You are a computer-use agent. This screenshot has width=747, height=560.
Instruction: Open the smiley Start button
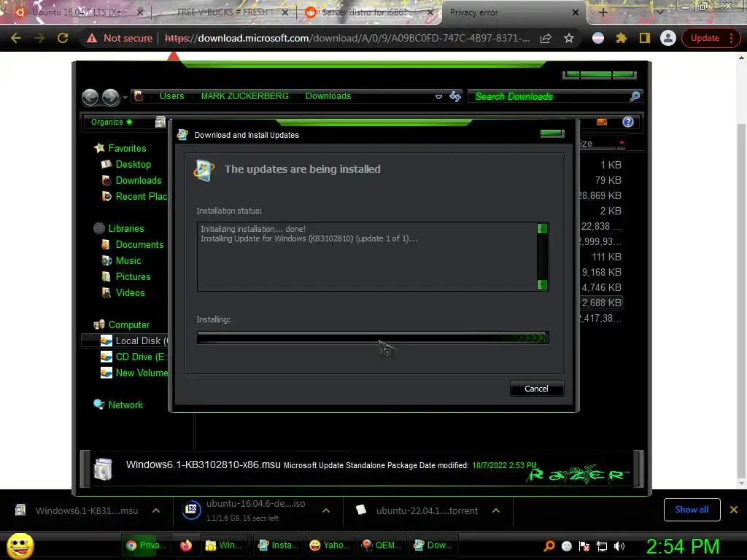tap(20, 545)
